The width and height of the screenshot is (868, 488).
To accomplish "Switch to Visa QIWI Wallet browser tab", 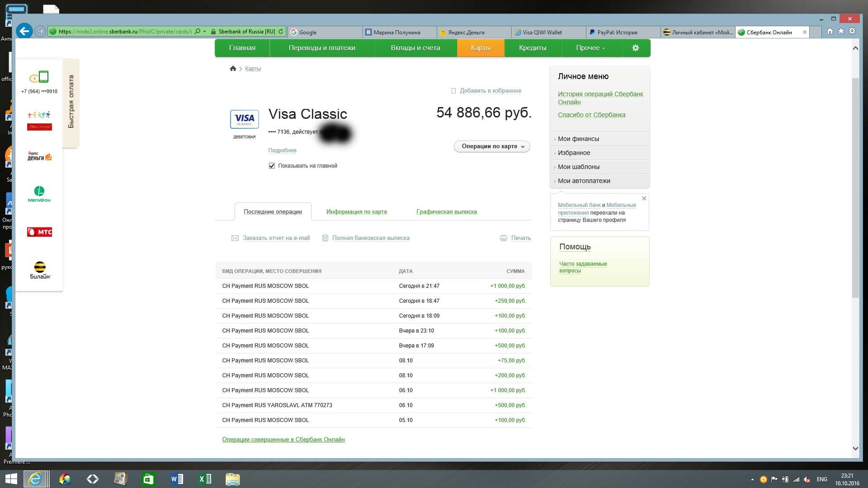I will pos(549,32).
